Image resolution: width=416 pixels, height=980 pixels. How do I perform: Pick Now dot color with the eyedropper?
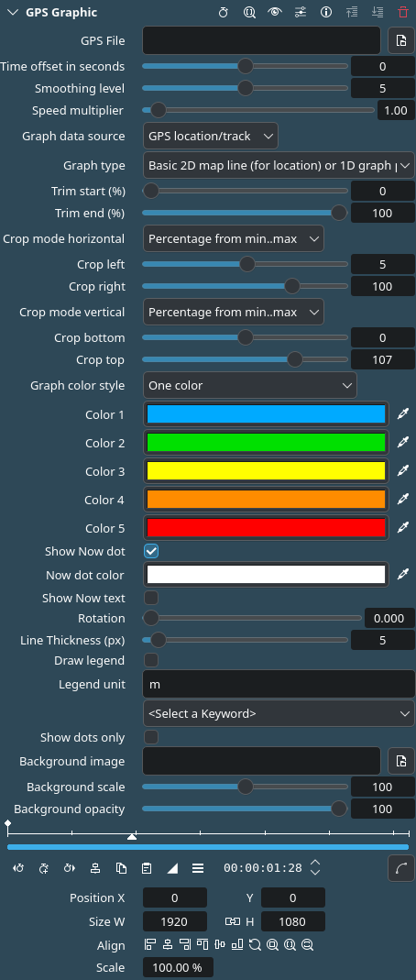[403, 575]
